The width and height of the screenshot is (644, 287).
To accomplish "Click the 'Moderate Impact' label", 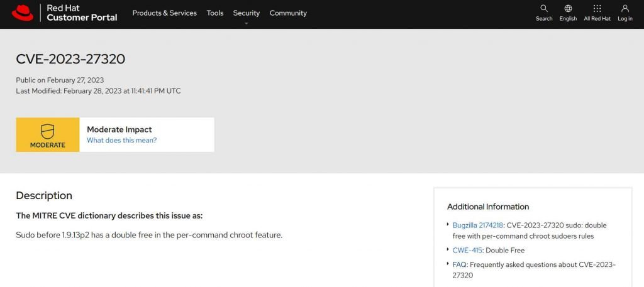I will pos(119,129).
